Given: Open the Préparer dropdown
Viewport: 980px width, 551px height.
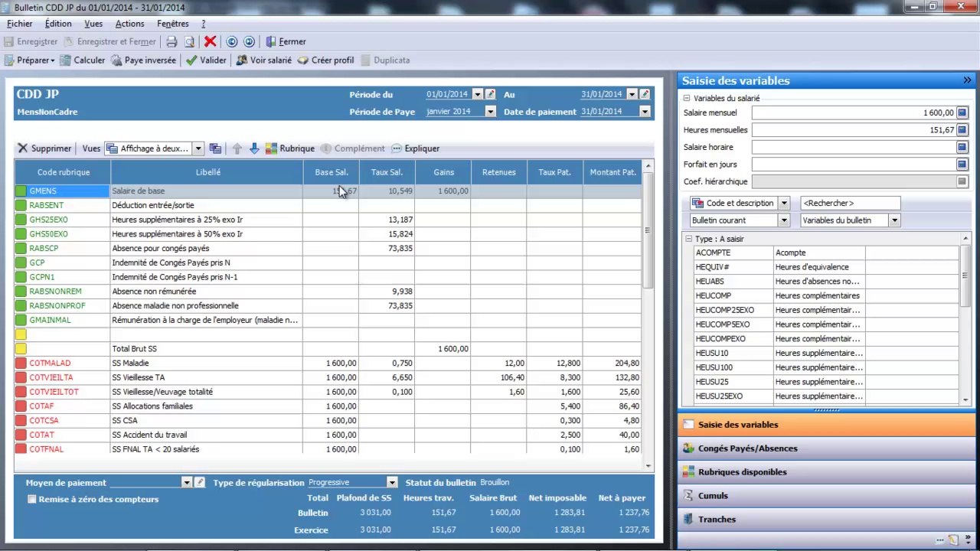Looking at the screenshot, I should click(x=30, y=60).
